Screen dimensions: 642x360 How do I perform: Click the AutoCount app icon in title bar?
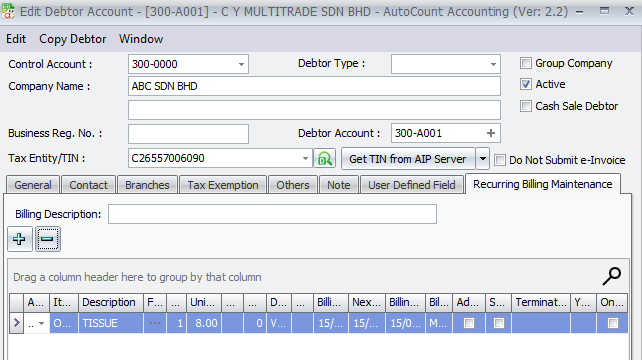tap(8, 11)
